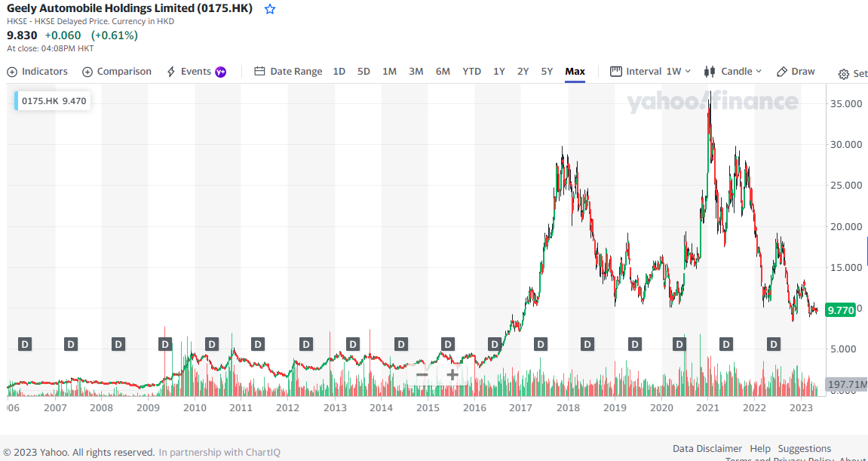Open the Date Range picker
Viewport: 868px width, 461px height.
288,72
